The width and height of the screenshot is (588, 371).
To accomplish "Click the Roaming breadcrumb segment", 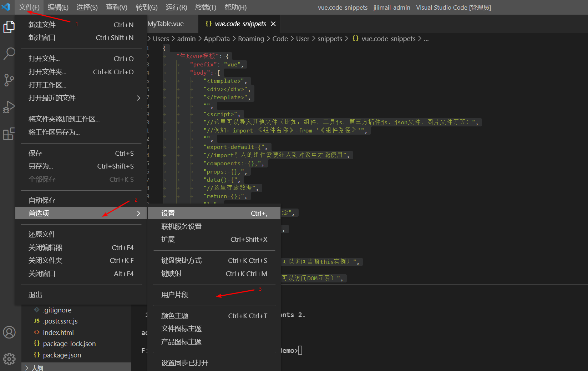I will (251, 39).
